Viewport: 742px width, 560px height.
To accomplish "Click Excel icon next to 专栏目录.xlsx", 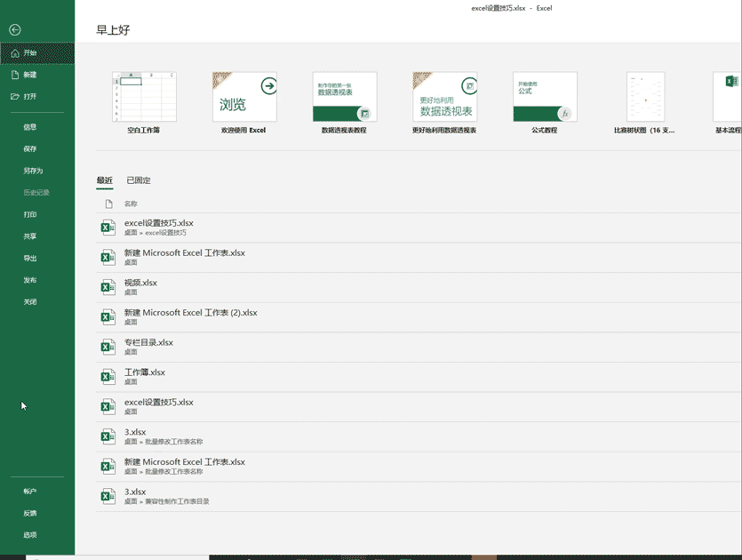I will 108,347.
